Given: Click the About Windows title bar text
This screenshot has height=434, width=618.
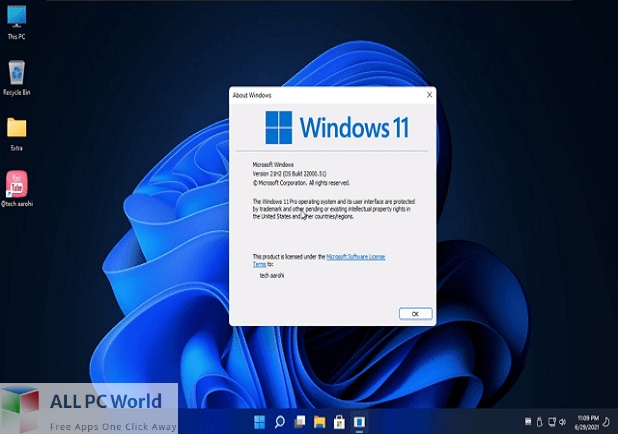Looking at the screenshot, I should pyautogui.click(x=252, y=95).
